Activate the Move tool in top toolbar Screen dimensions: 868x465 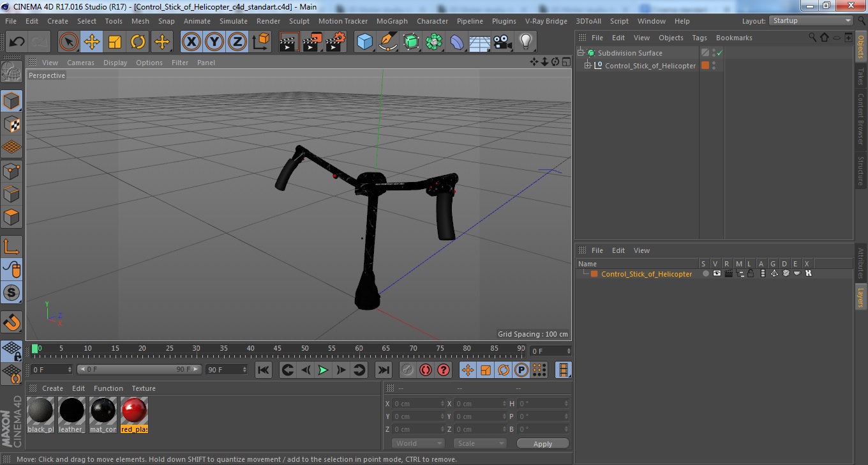pyautogui.click(x=92, y=42)
